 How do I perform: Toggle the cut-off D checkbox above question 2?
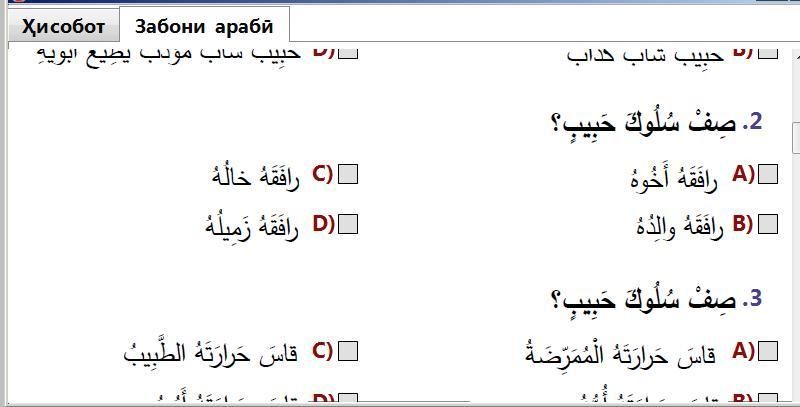point(348,51)
